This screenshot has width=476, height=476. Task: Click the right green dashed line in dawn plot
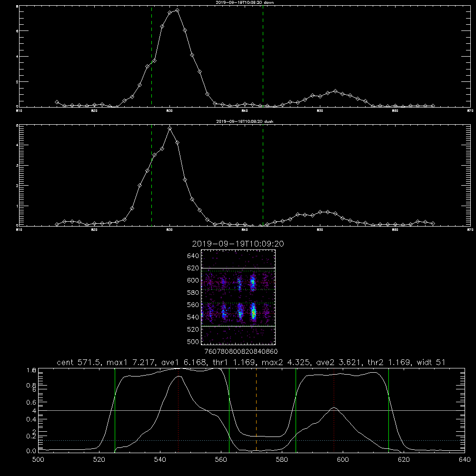263,57
